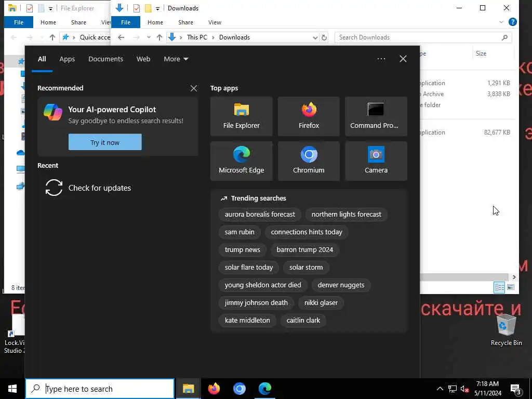Open Chromium from Top apps

click(x=309, y=161)
